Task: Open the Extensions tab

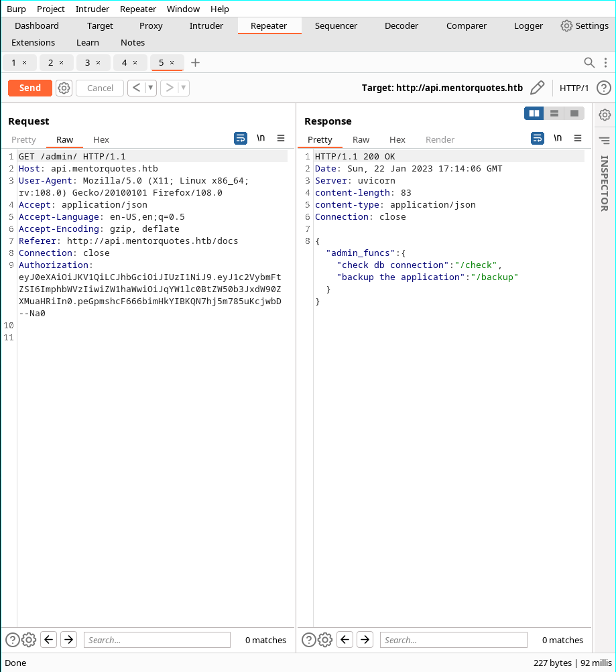Action: click(33, 42)
